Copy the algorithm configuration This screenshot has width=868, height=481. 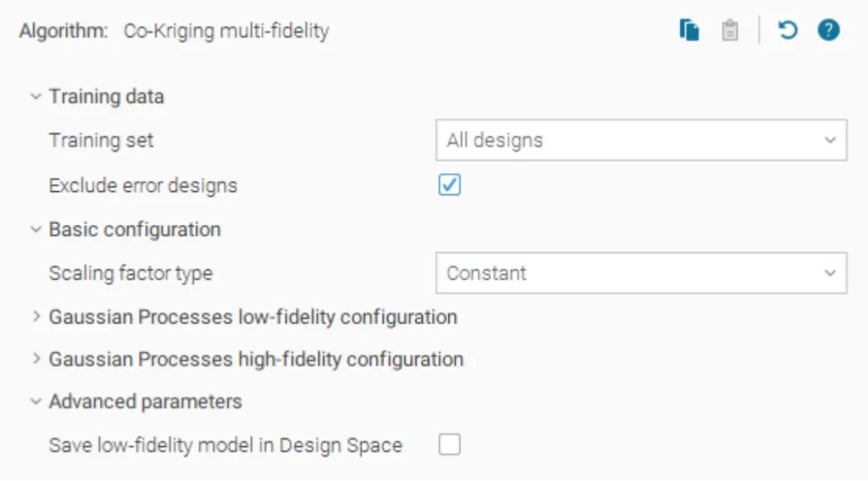coord(689,31)
